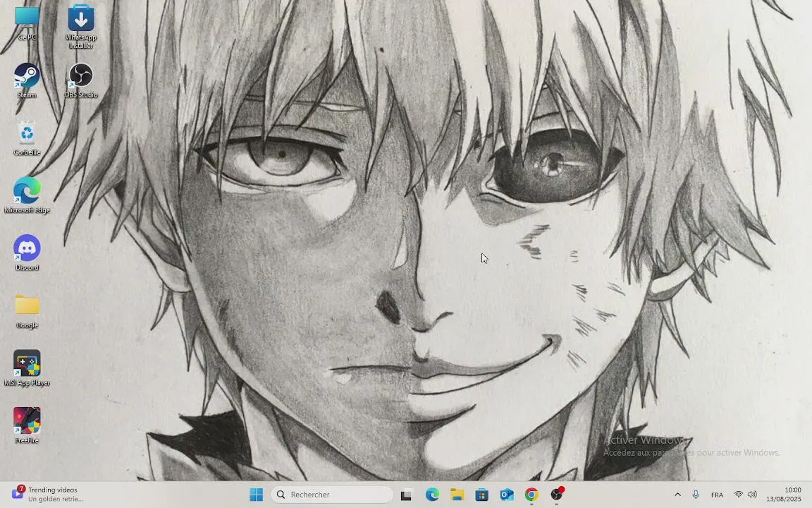The height and width of the screenshot is (508, 812).
Task: Click the volume speaker tray icon
Action: 753,495
